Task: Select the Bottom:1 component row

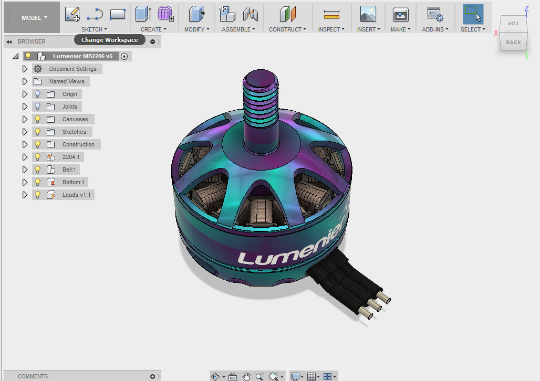Action: tap(60, 182)
